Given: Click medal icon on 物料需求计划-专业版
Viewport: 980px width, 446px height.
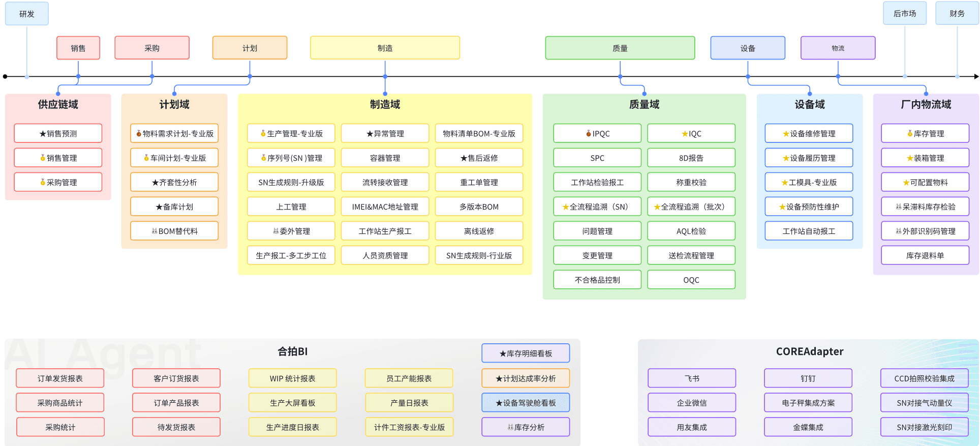Looking at the screenshot, I should click(x=139, y=133).
